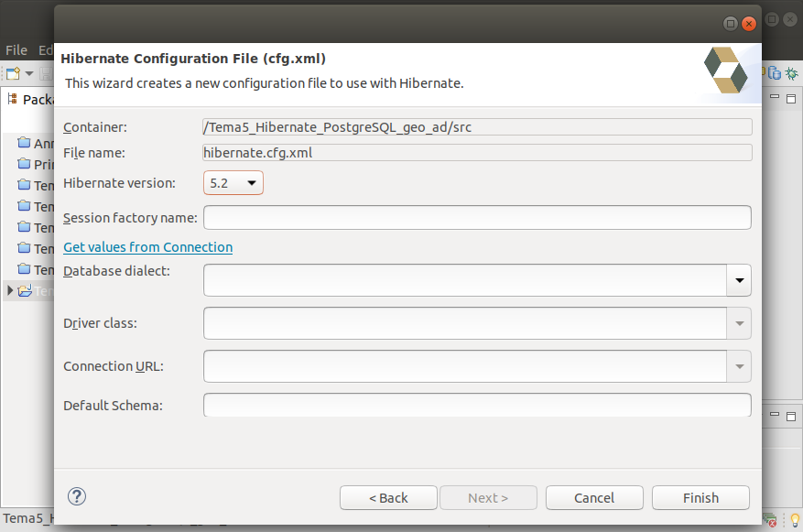This screenshot has width=803, height=532.
Task: Click the Driver class text box
Action: tap(465, 323)
